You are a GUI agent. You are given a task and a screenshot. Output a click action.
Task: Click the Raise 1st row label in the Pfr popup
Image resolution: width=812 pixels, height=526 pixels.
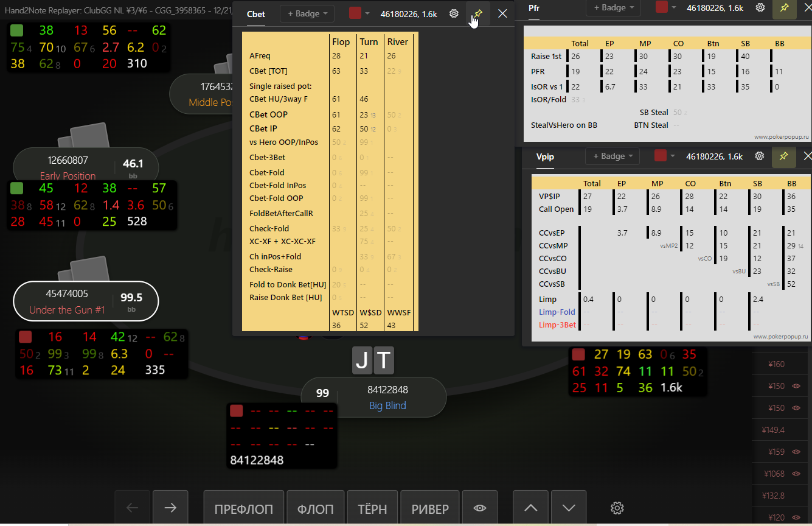(546, 56)
